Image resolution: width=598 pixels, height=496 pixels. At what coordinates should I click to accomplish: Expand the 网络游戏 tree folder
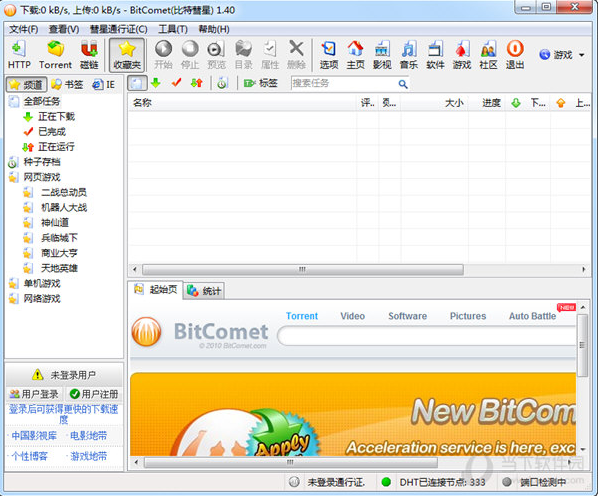[x=42, y=299]
